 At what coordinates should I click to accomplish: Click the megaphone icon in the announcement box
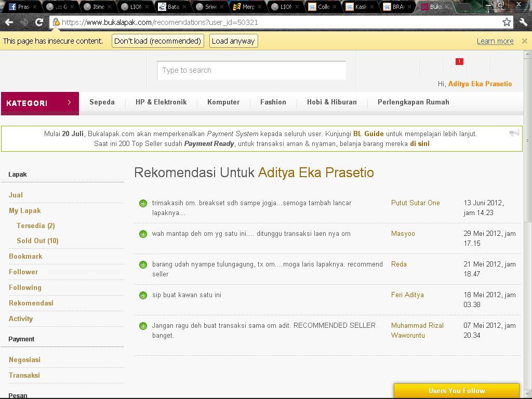pos(514,133)
